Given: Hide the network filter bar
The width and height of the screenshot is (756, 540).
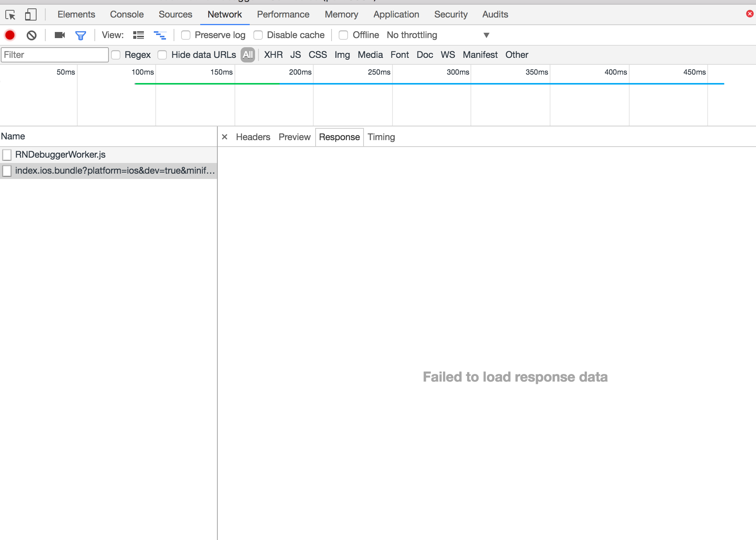Looking at the screenshot, I should click(80, 35).
